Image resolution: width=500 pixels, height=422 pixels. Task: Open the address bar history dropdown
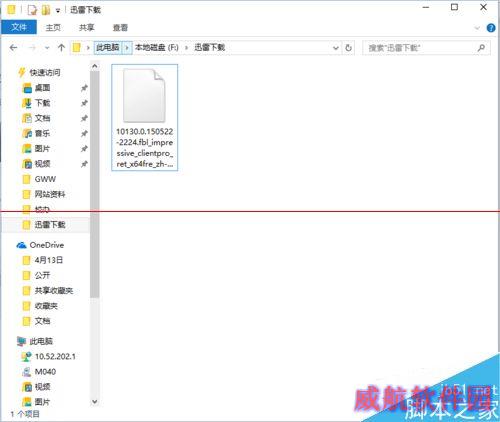[x=336, y=48]
